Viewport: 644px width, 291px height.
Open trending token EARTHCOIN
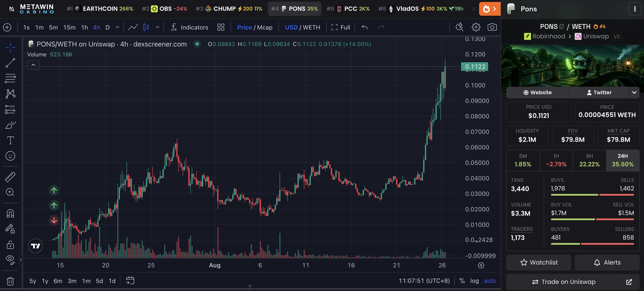click(x=100, y=9)
